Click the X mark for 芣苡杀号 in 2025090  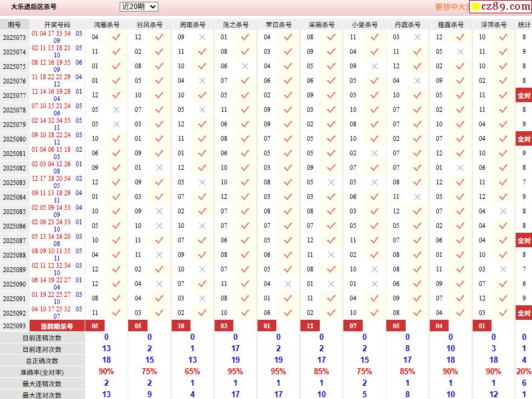pyautogui.click(x=288, y=284)
